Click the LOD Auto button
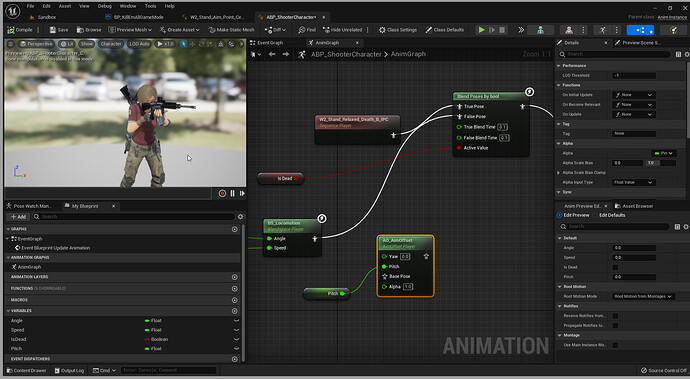690x379 pixels. (x=139, y=44)
